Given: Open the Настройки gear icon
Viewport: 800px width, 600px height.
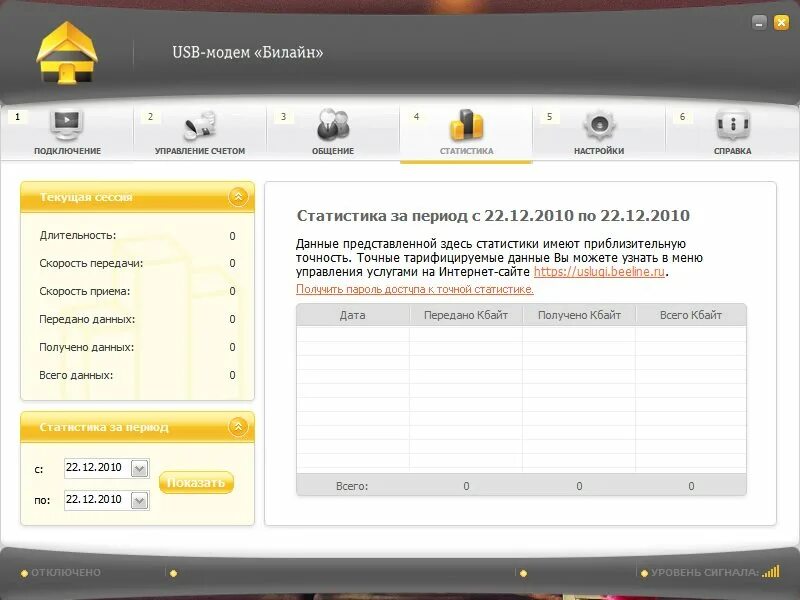Looking at the screenshot, I should 598,123.
